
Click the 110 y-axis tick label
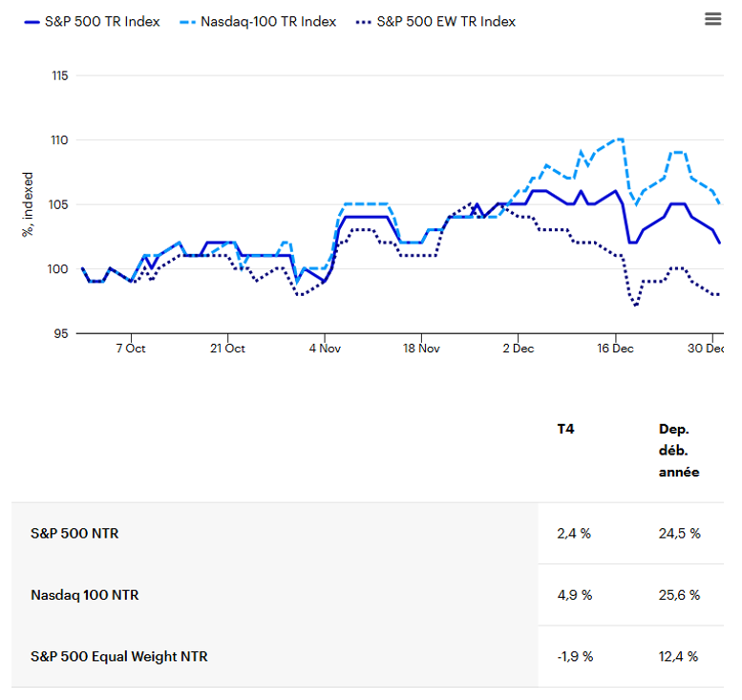point(58,140)
